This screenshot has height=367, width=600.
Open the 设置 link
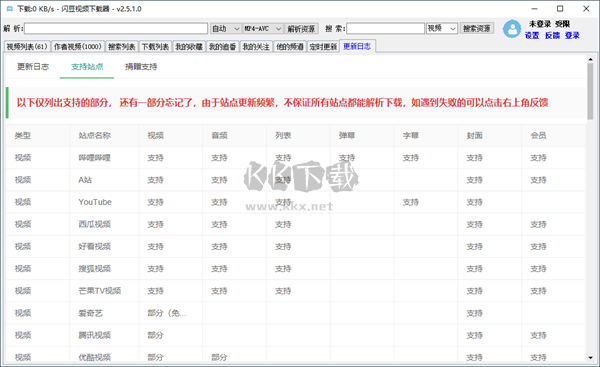click(532, 36)
